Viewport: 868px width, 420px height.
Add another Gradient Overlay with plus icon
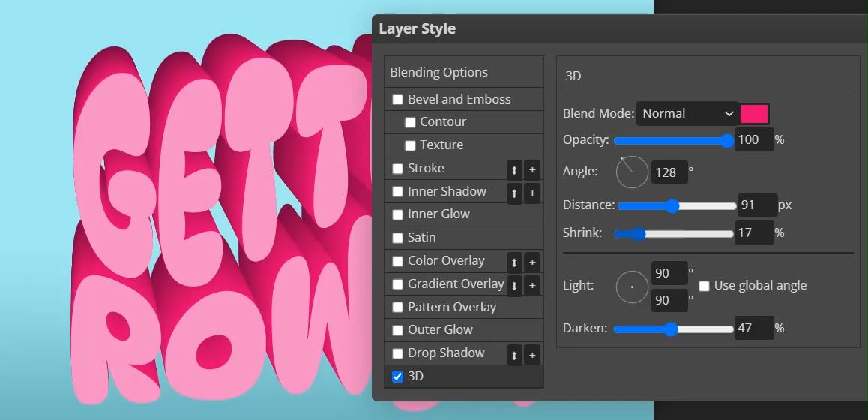click(x=532, y=286)
